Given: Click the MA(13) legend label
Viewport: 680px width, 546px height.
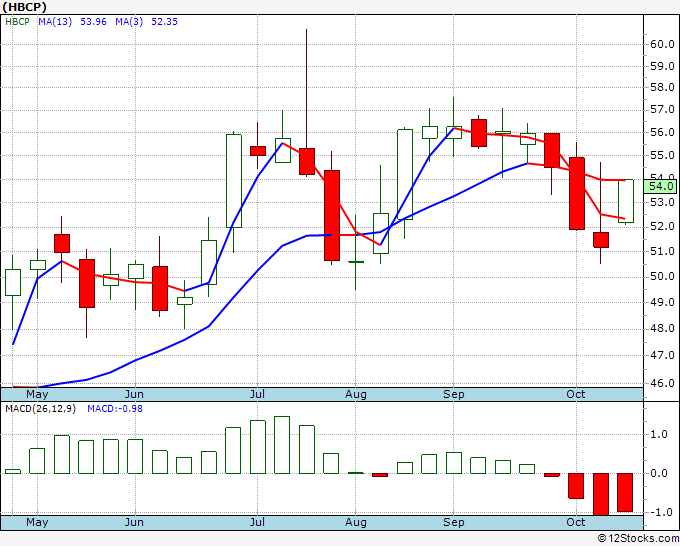Looking at the screenshot, I should click(55, 22).
